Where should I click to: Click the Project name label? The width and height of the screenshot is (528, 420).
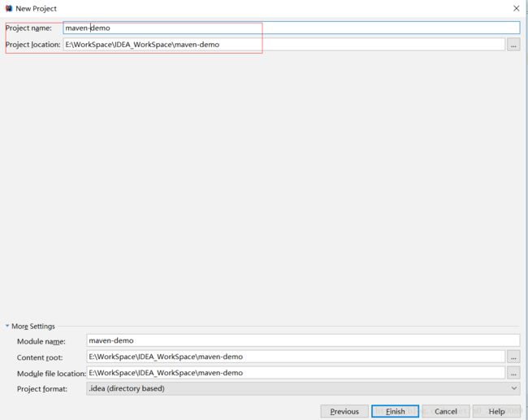pyautogui.click(x=28, y=28)
